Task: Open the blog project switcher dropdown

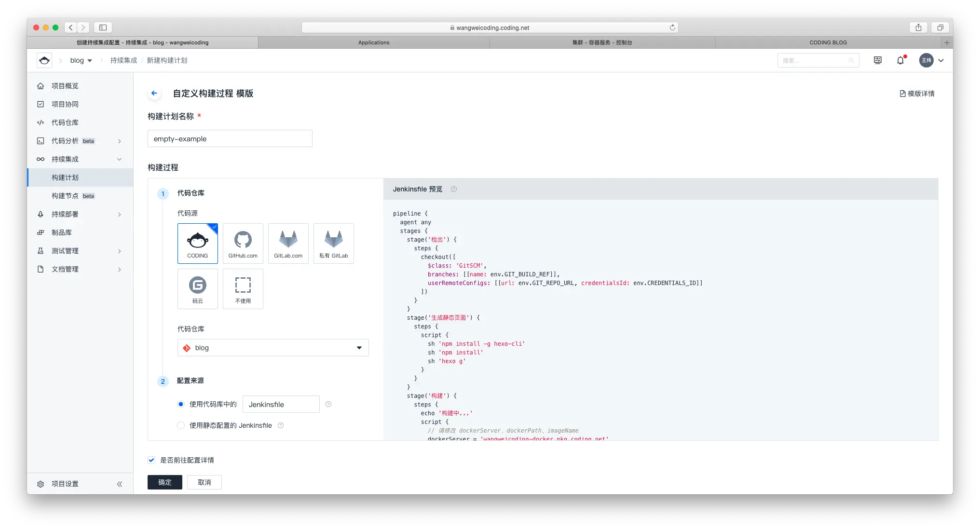Action: coord(81,60)
